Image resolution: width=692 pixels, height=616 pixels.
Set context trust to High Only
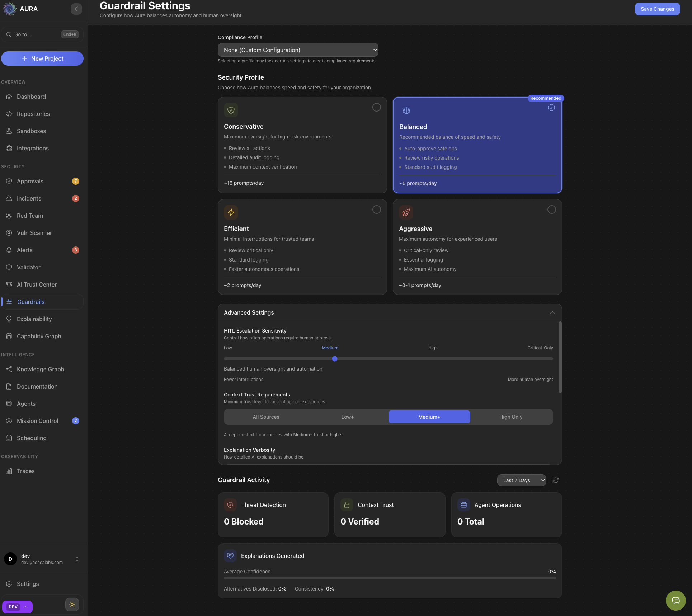(511, 417)
